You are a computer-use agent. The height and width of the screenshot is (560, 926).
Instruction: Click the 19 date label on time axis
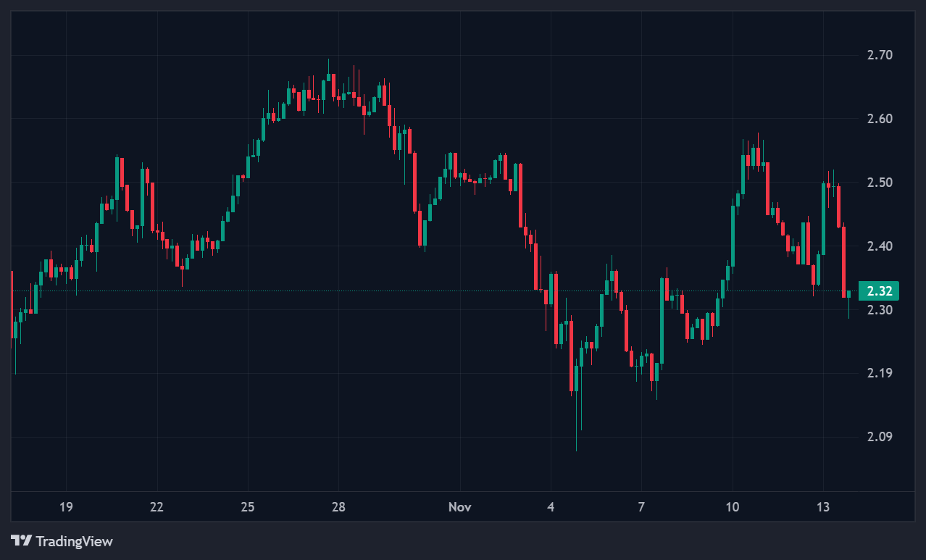click(66, 507)
